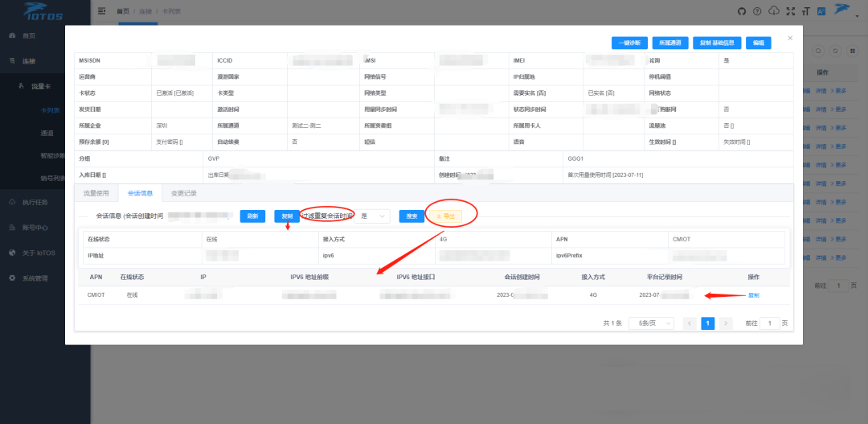Screen dimensions: 868x424
Task: Open the 过滤重复会话时间 dropdown
Action: pyautogui.click(x=372, y=216)
